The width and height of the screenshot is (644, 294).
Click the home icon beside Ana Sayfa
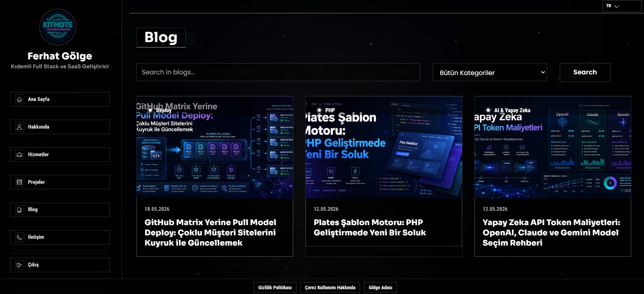click(x=19, y=100)
